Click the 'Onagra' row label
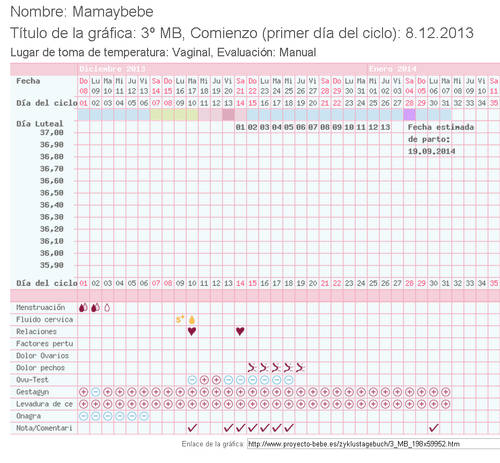The image size is (500, 463). coord(28,416)
